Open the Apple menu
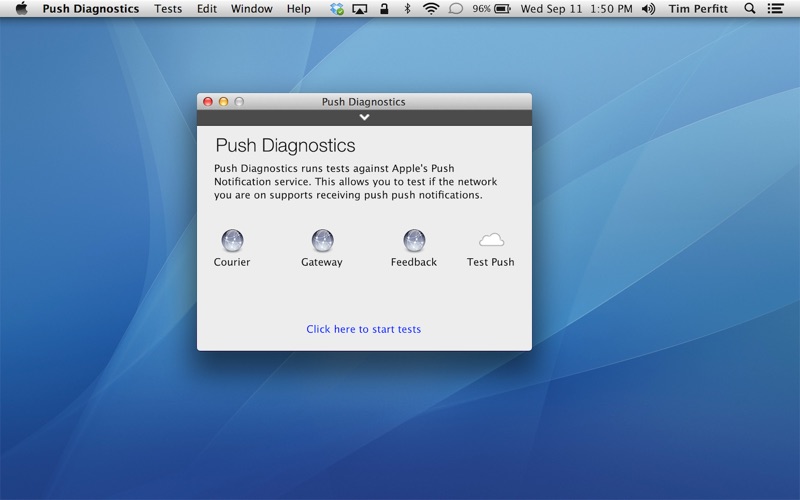This screenshot has width=800, height=500. point(21,9)
